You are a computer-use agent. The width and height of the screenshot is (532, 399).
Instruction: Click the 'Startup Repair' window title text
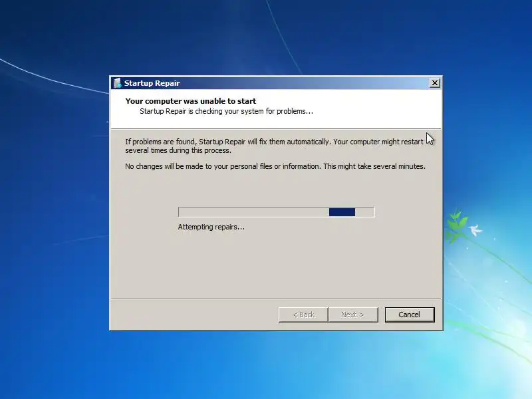pos(152,83)
